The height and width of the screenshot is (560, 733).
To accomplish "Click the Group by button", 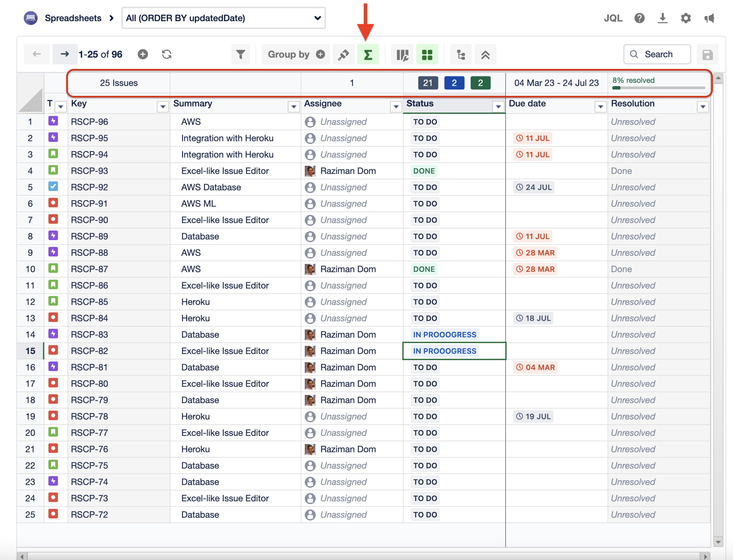I will point(296,55).
